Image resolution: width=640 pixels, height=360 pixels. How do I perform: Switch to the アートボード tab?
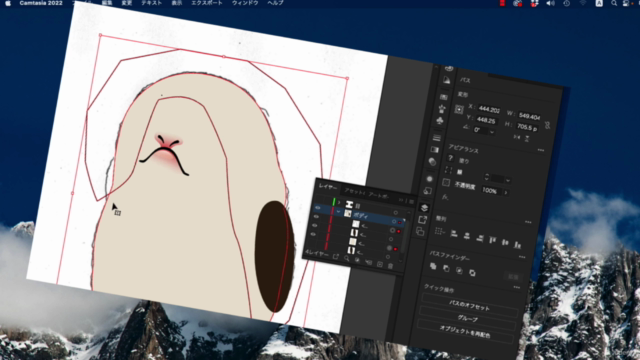click(378, 195)
